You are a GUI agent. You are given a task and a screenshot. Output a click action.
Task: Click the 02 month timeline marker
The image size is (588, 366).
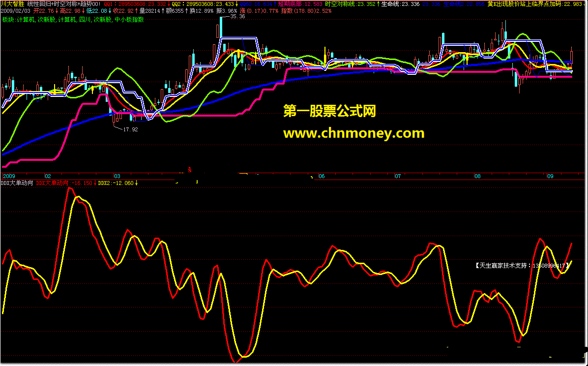48,176
